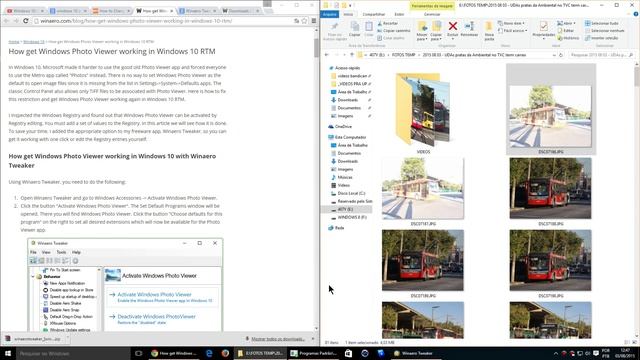Click Recortar cut in Explorer ribbon
The width and height of the screenshot is (640, 360).
388,24
